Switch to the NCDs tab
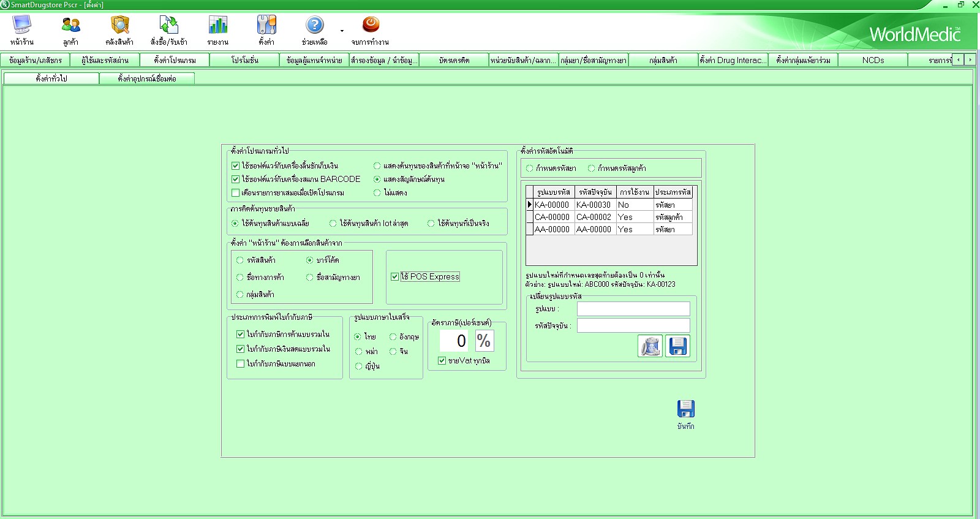Screen dimensions: 980x519 873,60
